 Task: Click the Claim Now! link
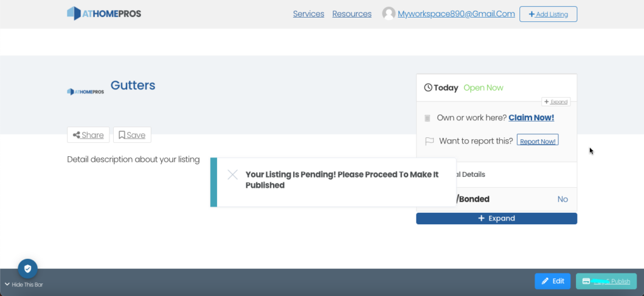[531, 118]
